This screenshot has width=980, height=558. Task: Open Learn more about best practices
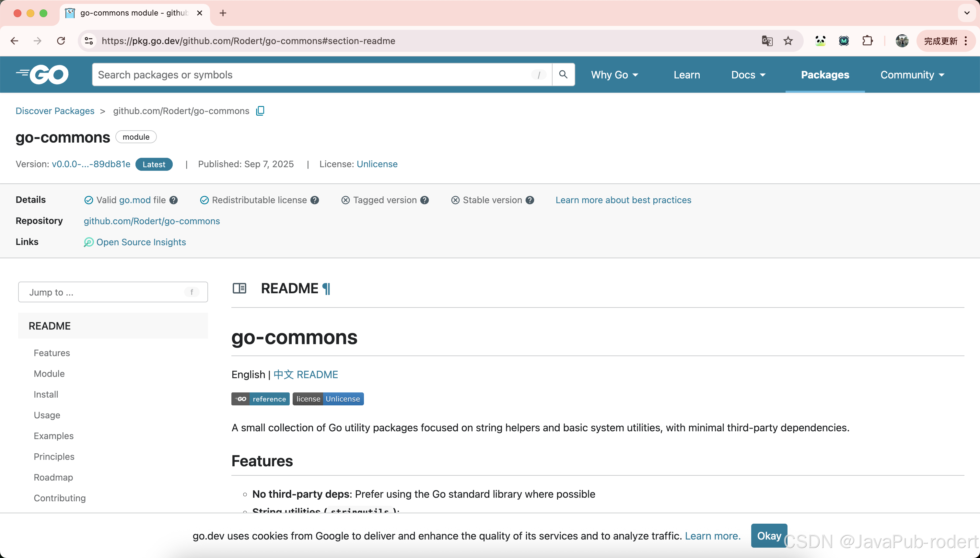(623, 200)
